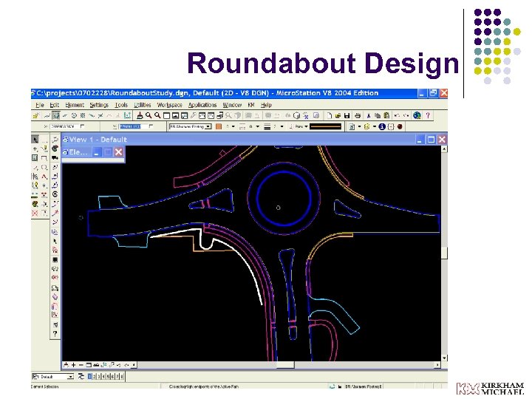The image size is (532, 399).
Task: Click the Save floppy disk icon
Action: point(347,116)
